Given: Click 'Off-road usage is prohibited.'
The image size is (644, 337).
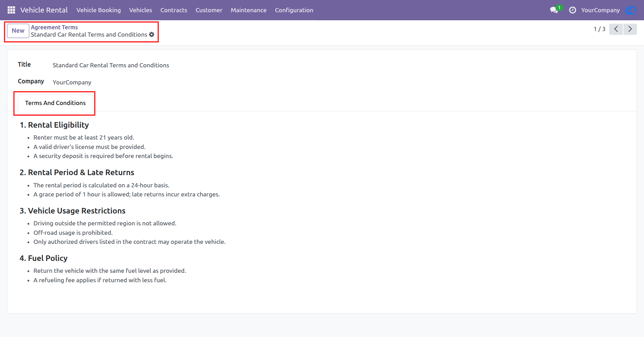Looking at the screenshot, I should (73, 233).
